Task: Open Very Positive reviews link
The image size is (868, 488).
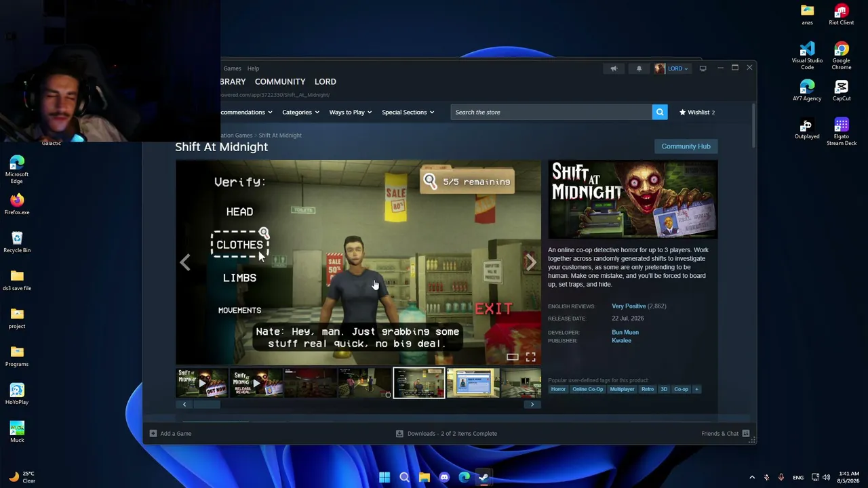Action: [629, 306]
